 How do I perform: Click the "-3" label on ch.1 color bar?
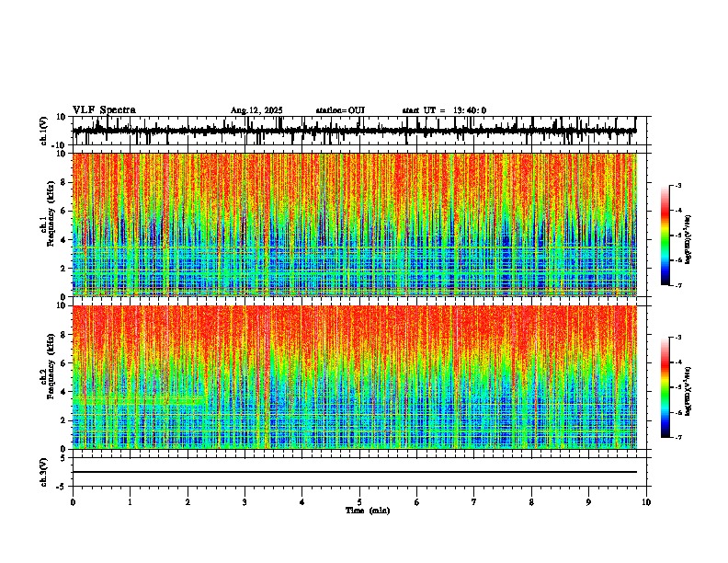click(x=677, y=185)
